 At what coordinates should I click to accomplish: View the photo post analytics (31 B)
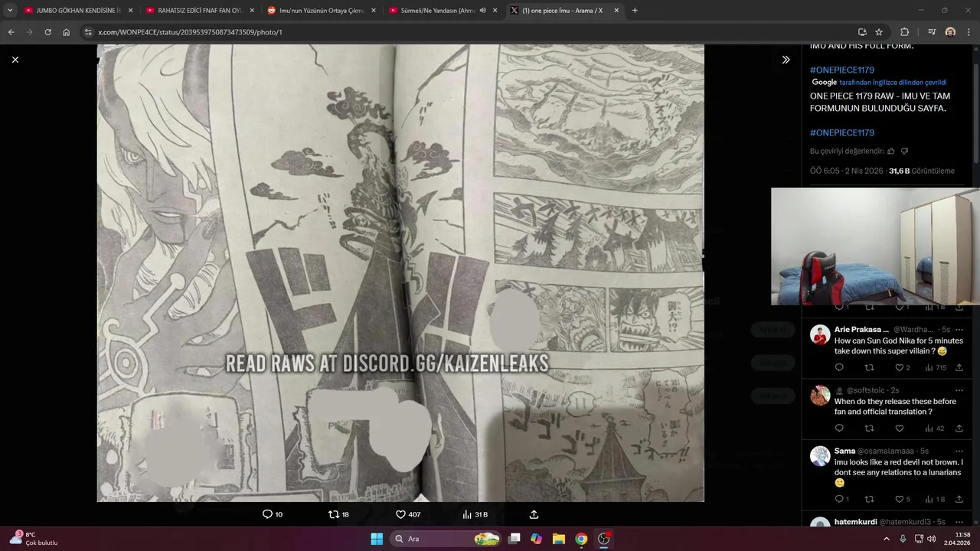click(x=475, y=514)
